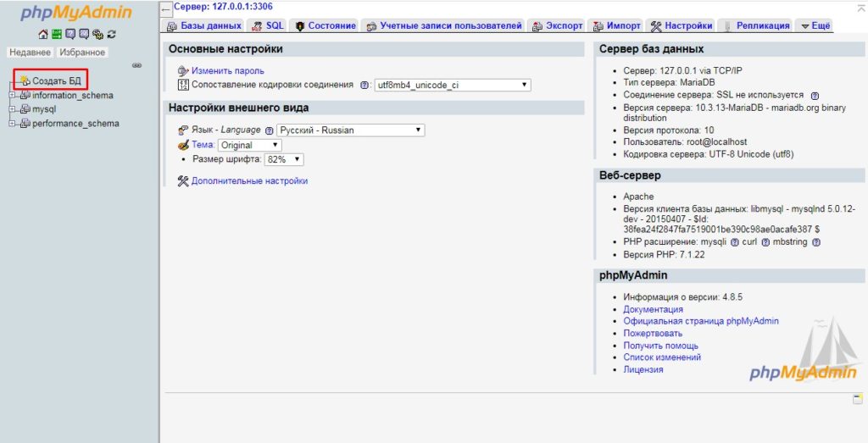Viewport: 868px width, 443px height.
Task: Open the connection collation utf8mb4_unicode_ci dropdown
Action: 453,86
